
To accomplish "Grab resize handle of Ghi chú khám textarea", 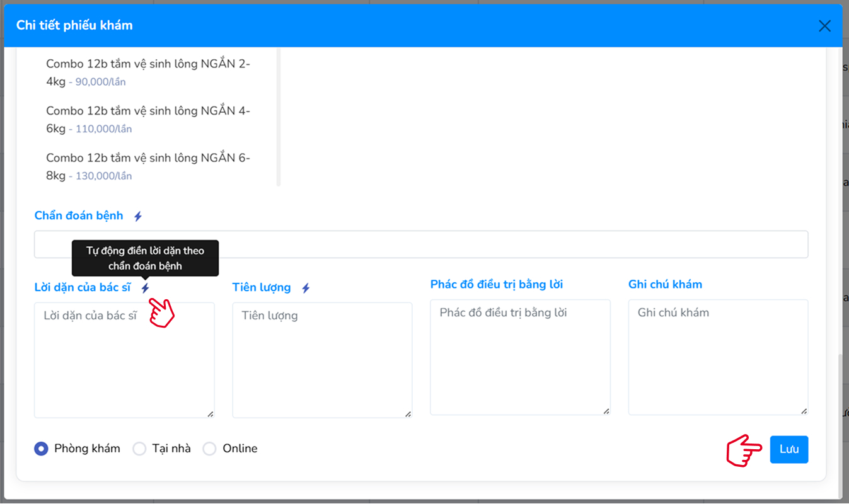I will (x=804, y=411).
